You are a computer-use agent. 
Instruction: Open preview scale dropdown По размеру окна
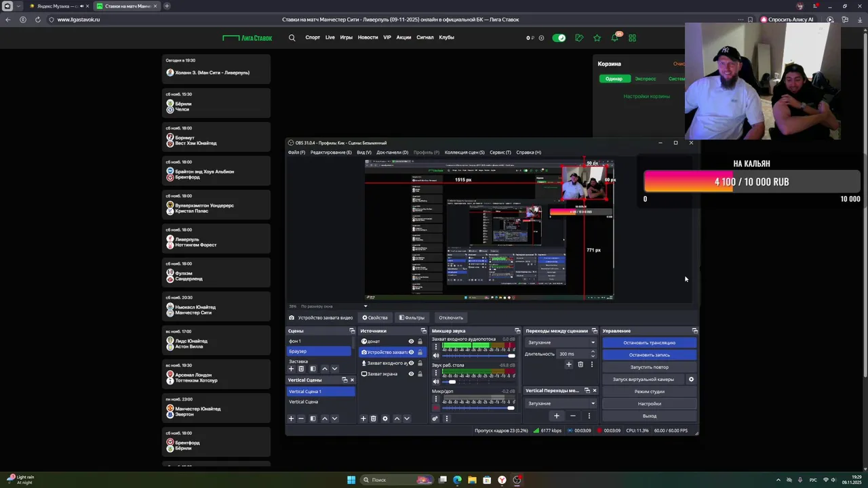coord(366,306)
